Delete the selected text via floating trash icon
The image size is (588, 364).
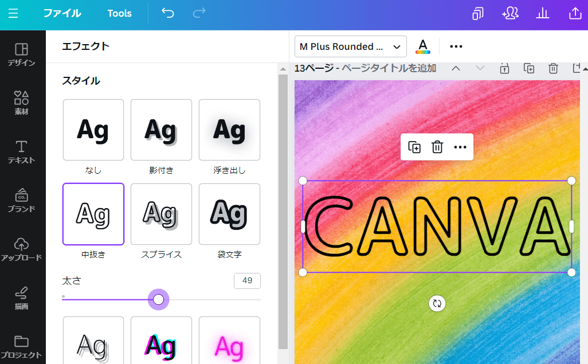tap(437, 147)
